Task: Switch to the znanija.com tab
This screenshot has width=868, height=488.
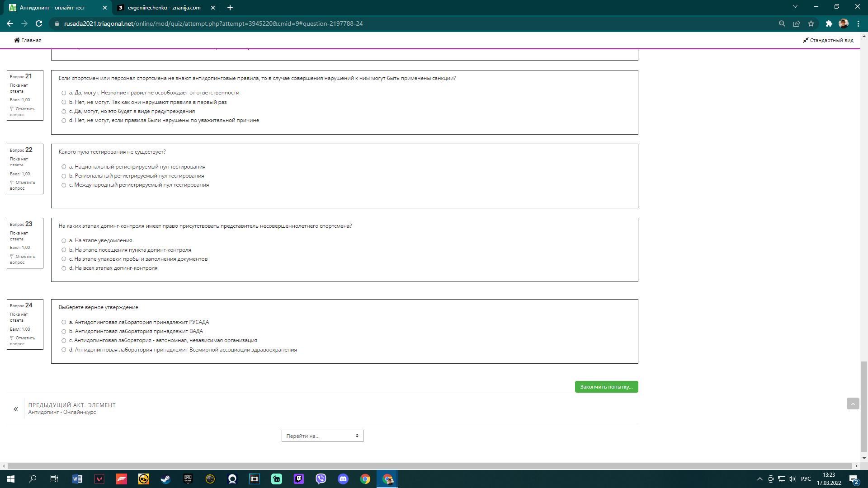Action: point(164,8)
